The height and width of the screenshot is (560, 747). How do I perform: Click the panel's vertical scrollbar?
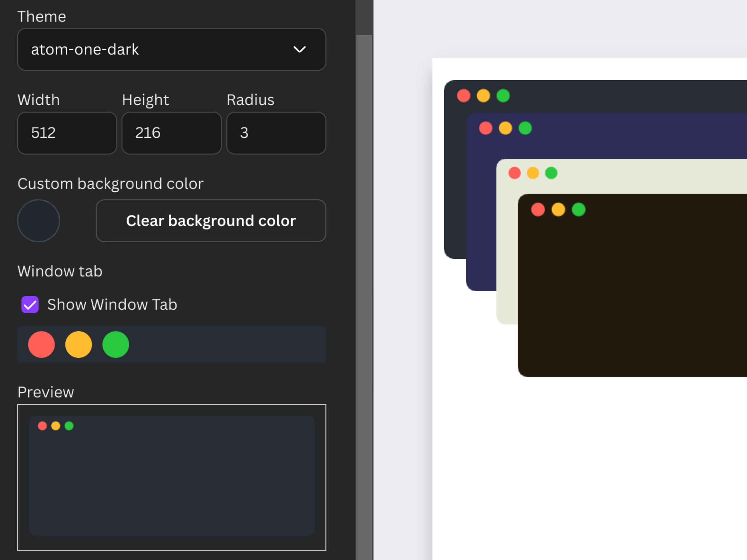pyautogui.click(x=364, y=270)
